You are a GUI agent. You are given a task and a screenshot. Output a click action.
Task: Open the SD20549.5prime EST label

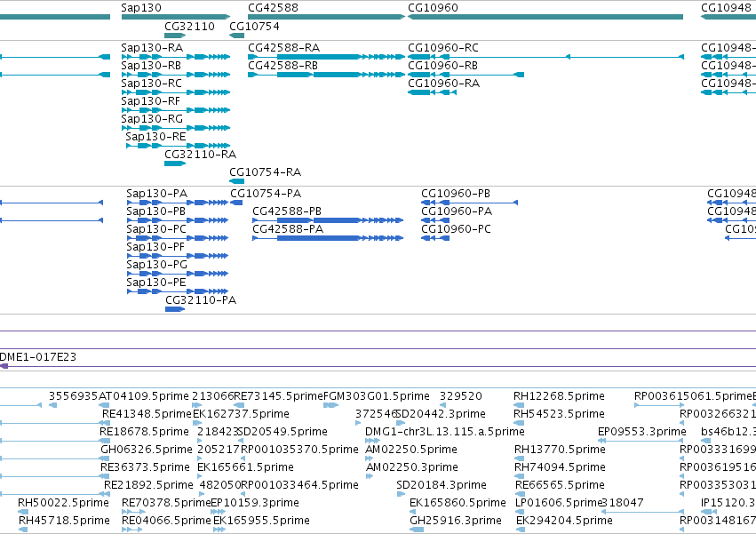283,432
